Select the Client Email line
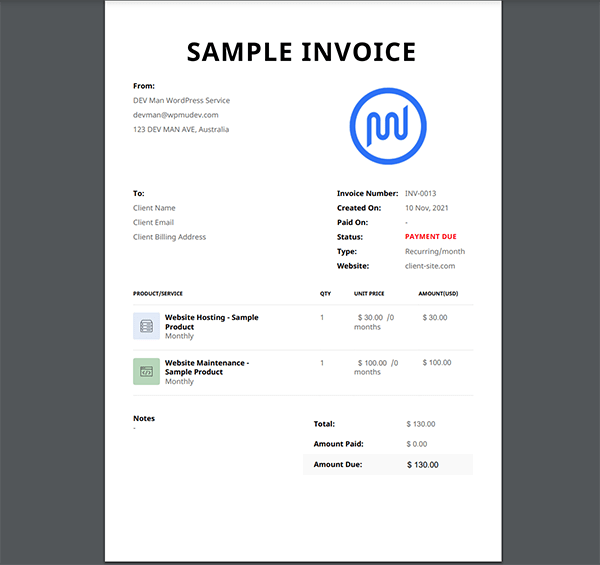The width and height of the screenshot is (600, 565). [x=153, y=223]
